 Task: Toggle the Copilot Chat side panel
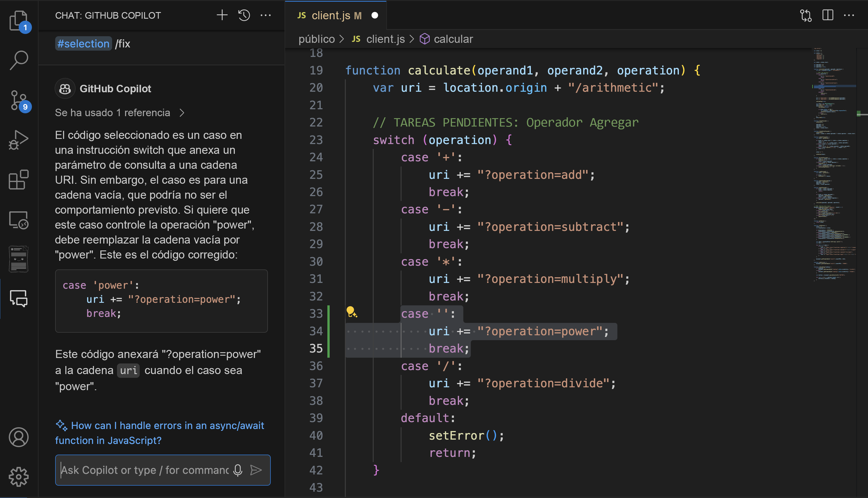click(x=18, y=298)
